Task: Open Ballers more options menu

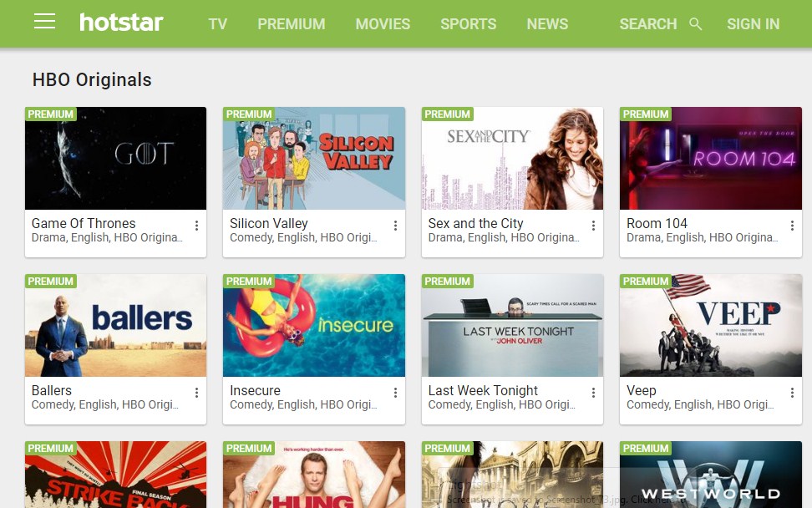Action: pyautogui.click(x=197, y=393)
